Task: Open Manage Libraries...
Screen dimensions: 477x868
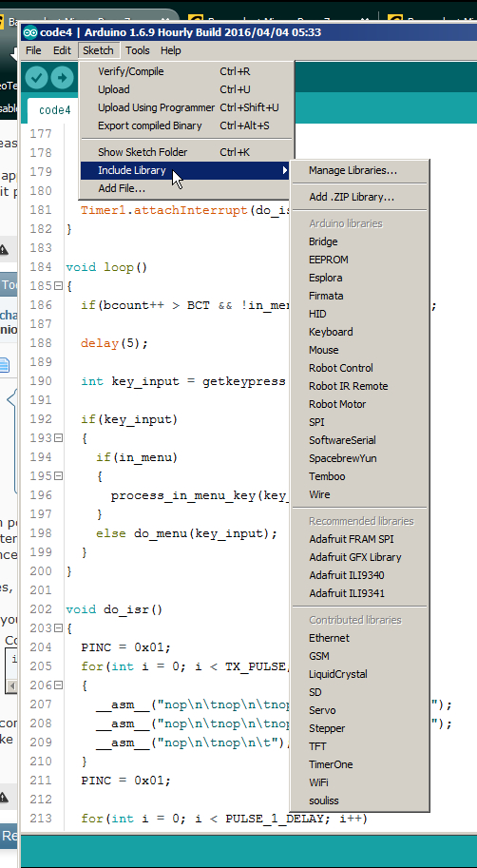Action: (360, 170)
